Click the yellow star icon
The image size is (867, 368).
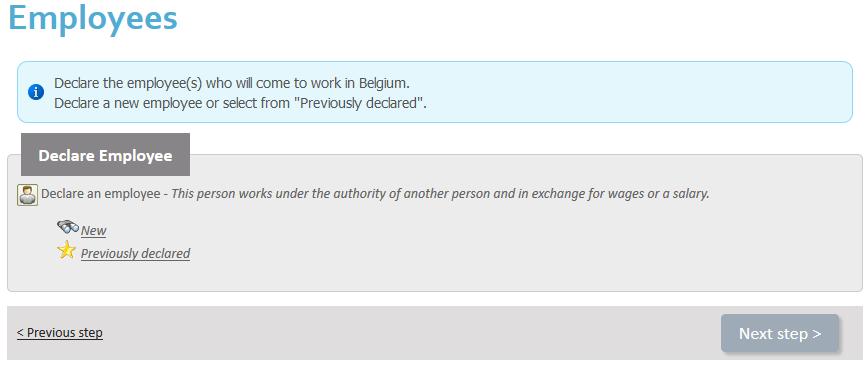pyautogui.click(x=66, y=250)
